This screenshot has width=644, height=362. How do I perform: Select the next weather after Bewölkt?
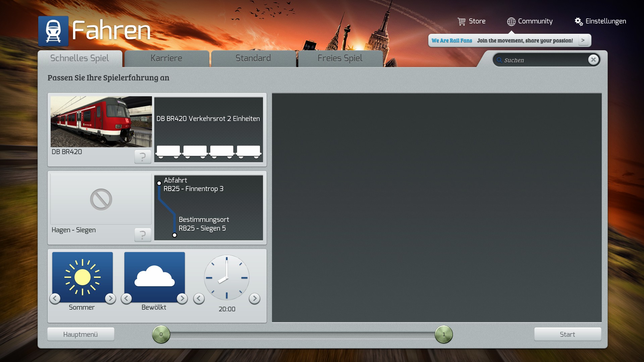pos(182,298)
